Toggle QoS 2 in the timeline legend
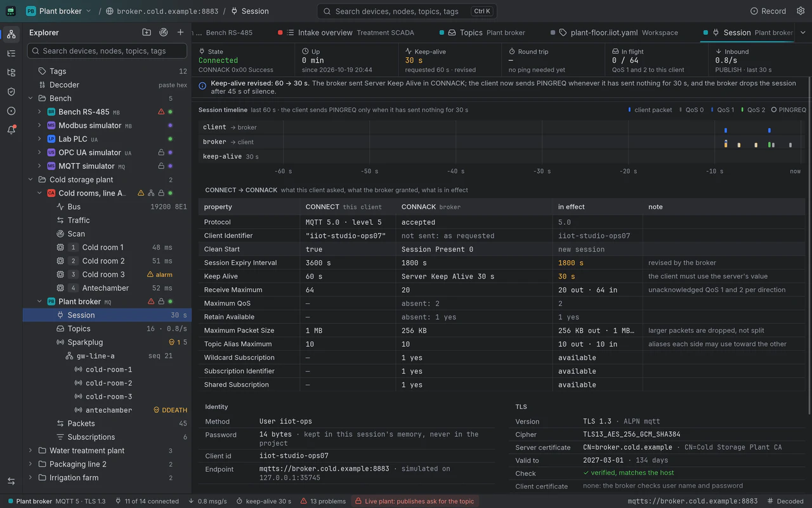812x508 pixels. coord(753,110)
